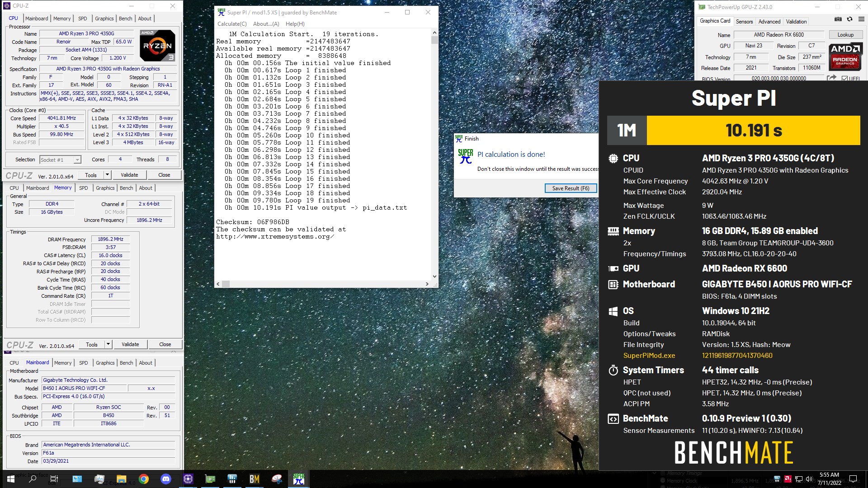Open the Help(H) menu in Super PI

[x=295, y=24]
